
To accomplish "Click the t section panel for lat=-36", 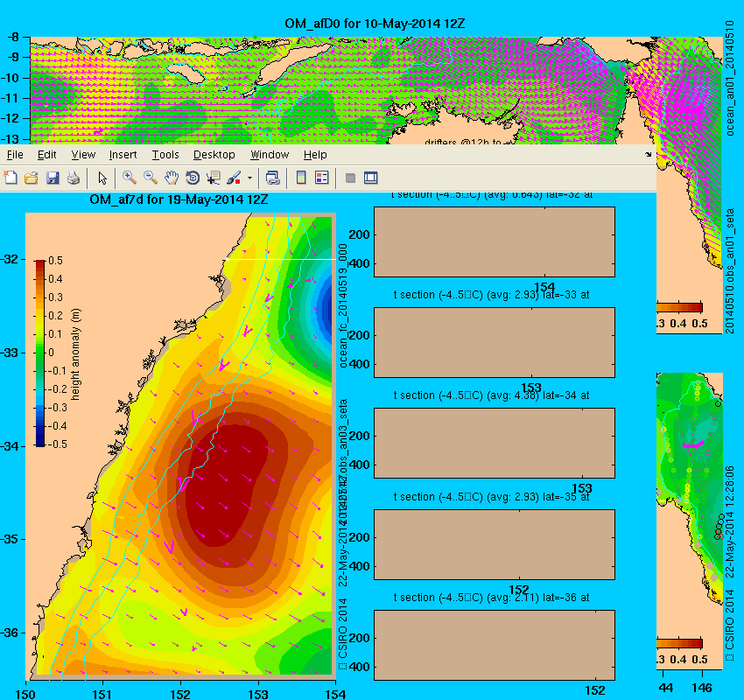I will pyautogui.click(x=495, y=645).
